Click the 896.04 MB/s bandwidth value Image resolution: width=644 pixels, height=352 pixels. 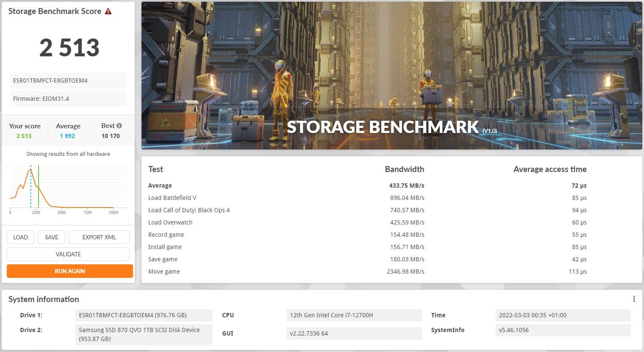(x=407, y=198)
